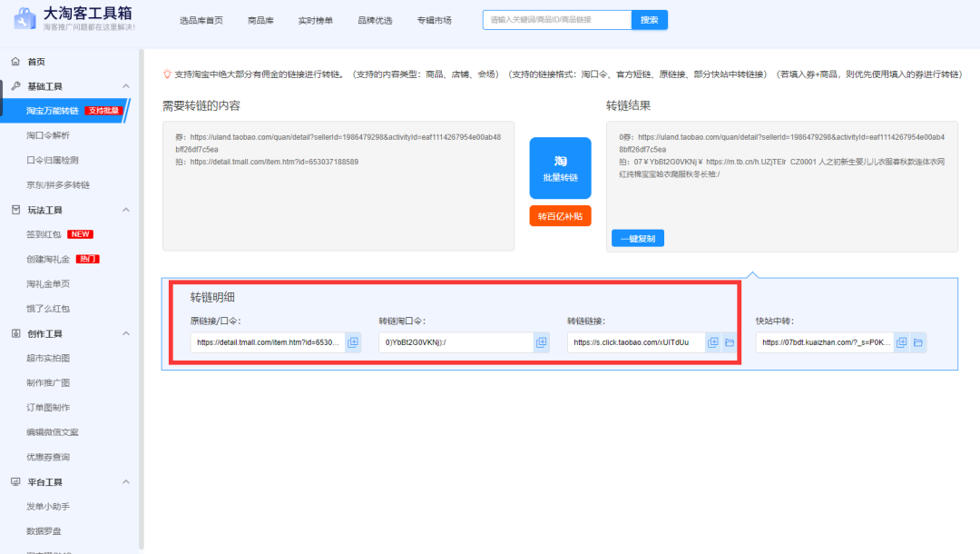Screen dimensions: 980x554
Task: Hit 一键复制 to copy results
Action: tap(638, 239)
